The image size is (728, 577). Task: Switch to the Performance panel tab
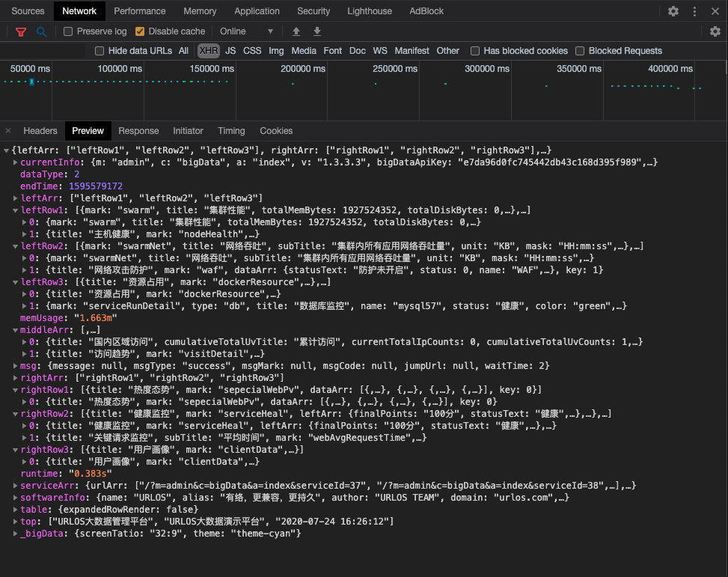pos(140,11)
